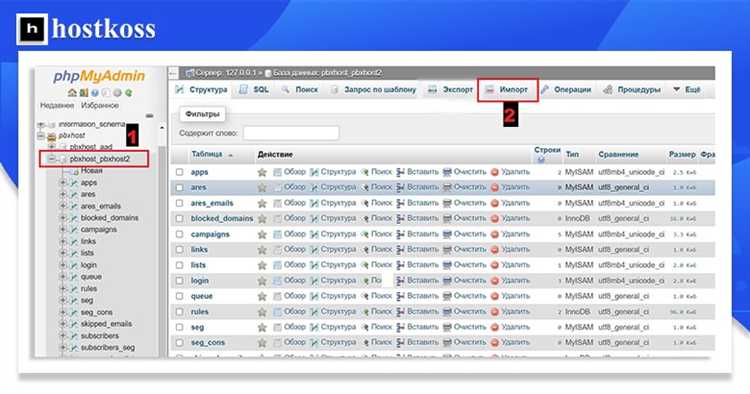Open the Ещё dropdown menu
This screenshot has width=750, height=394.
tap(687, 89)
